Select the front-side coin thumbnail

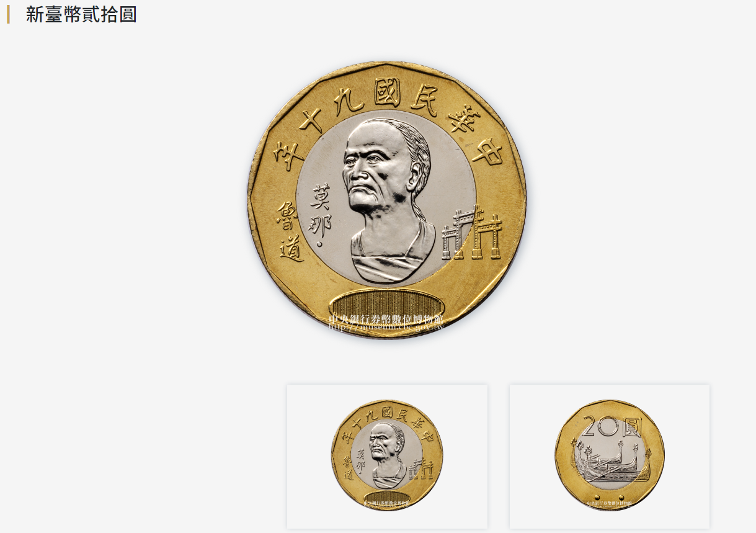tap(387, 456)
